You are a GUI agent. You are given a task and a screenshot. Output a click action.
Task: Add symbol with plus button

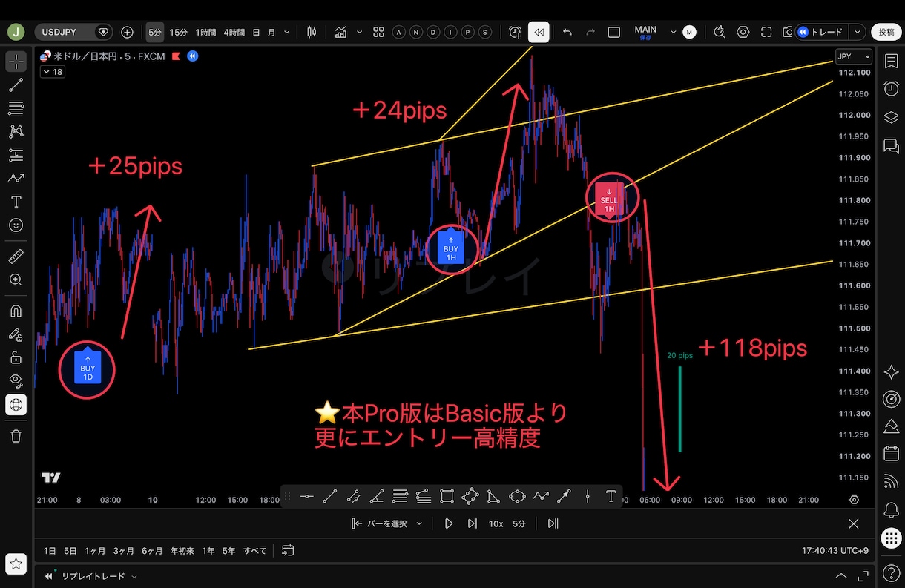pos(127,32)
